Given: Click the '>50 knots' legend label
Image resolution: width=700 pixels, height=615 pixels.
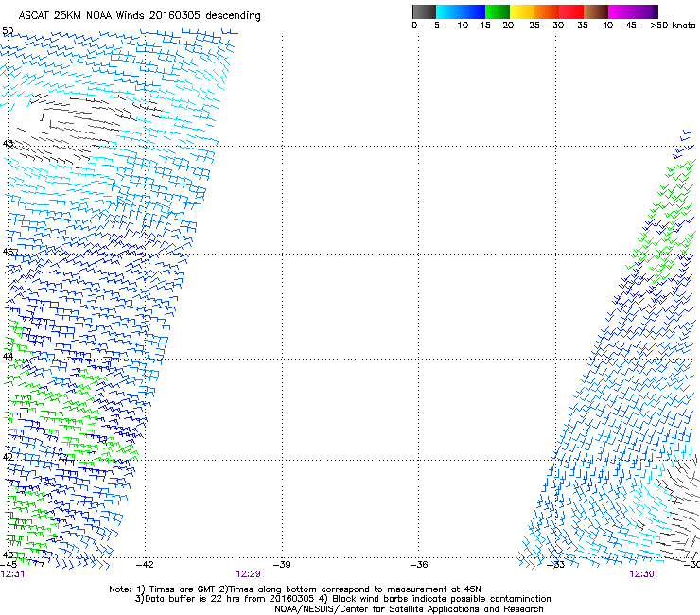Looking at the screenshot, I should (673, 26).
